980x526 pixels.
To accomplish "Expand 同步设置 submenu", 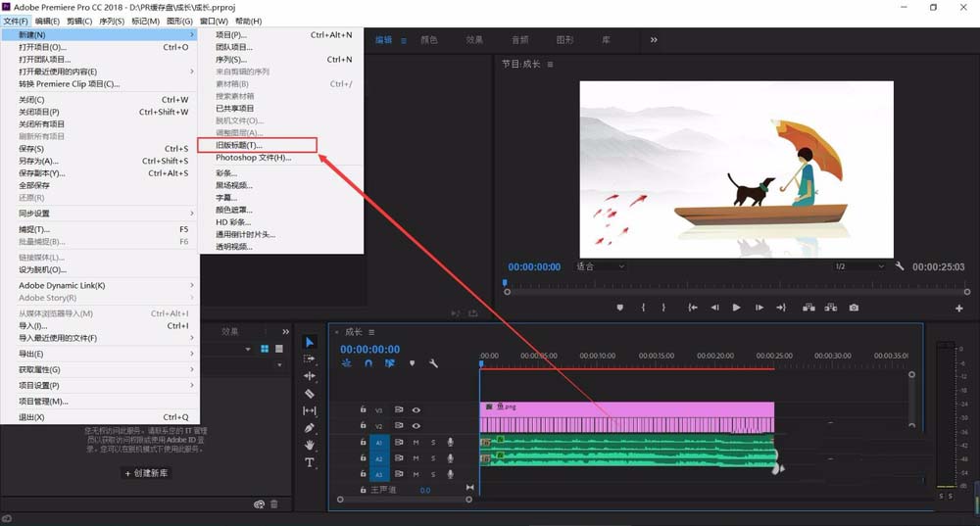I will coord(100,214).
